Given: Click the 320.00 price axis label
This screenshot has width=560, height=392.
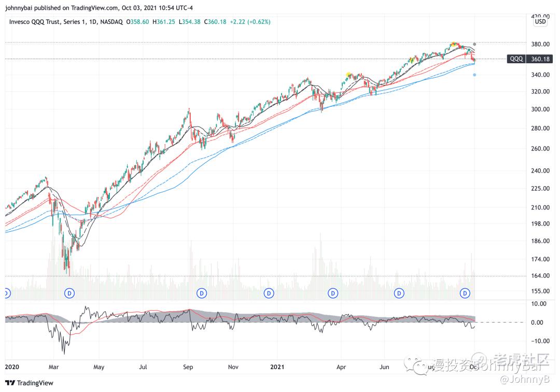Looking at the screenshot, I should 540,91.
